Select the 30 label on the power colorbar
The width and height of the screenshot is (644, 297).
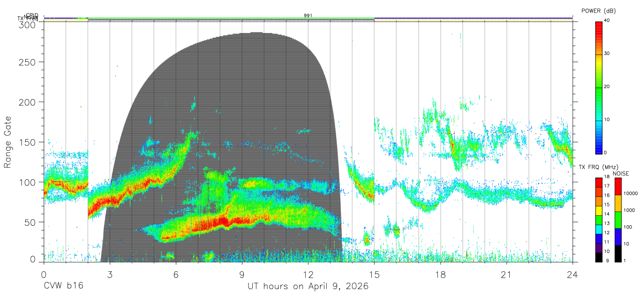coord(608,53)
